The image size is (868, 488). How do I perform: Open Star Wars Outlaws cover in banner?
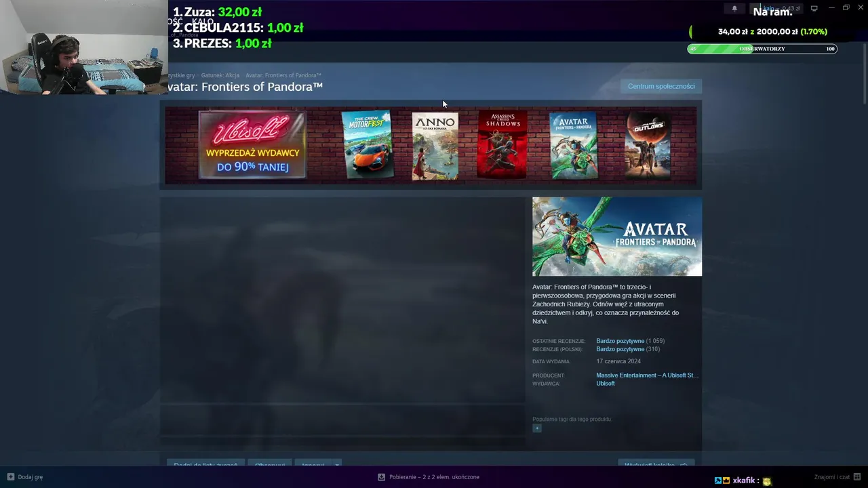point(648,145)
